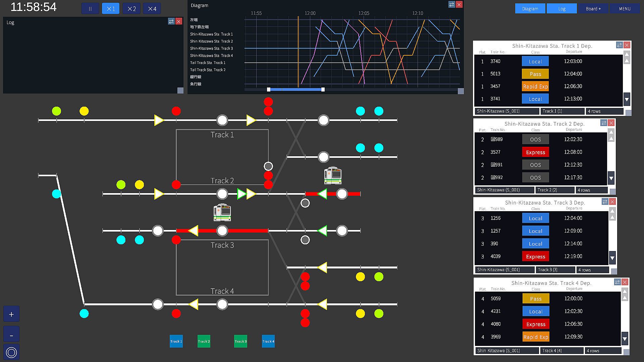The image size is (644, 362).
Task: Click the green Track 3 button
Action: pyautogui.click(x=240, y=341)
